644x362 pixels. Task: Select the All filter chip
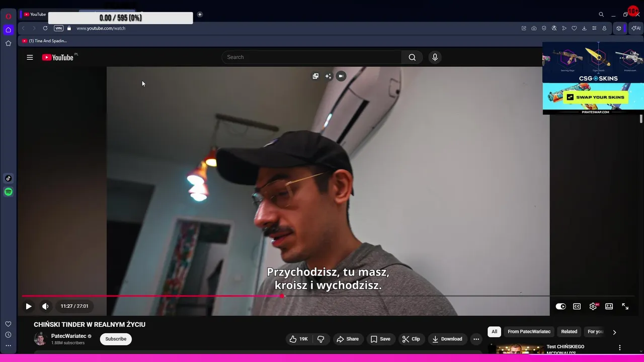coord(494,332)
